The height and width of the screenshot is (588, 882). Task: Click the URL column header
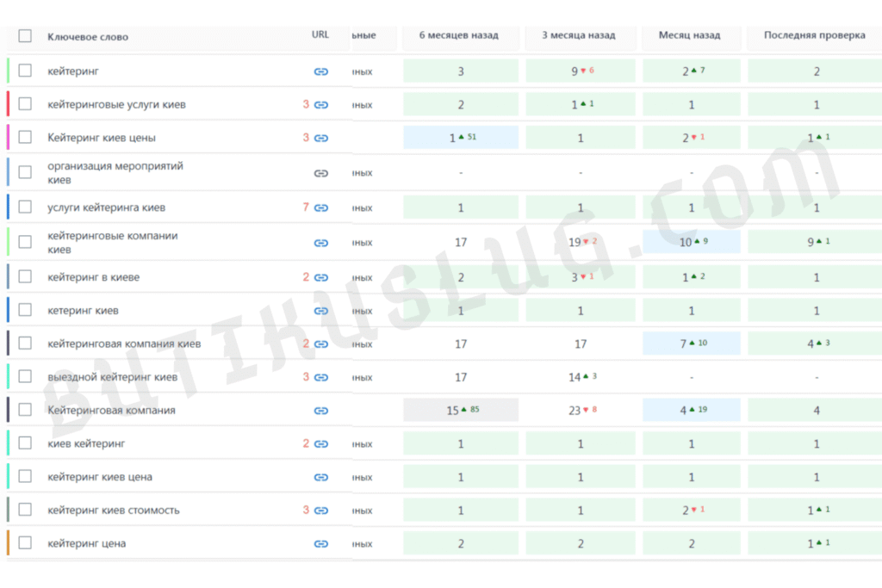[x=320, y=34]
